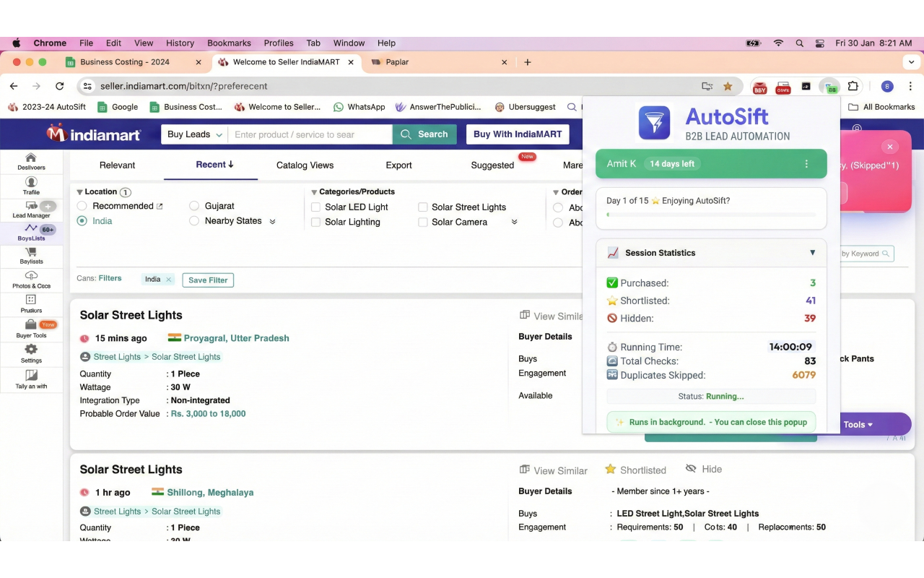Open the History menu in menu bar
Viewport: 924px width, 578px height.
[x=180, y=43]
